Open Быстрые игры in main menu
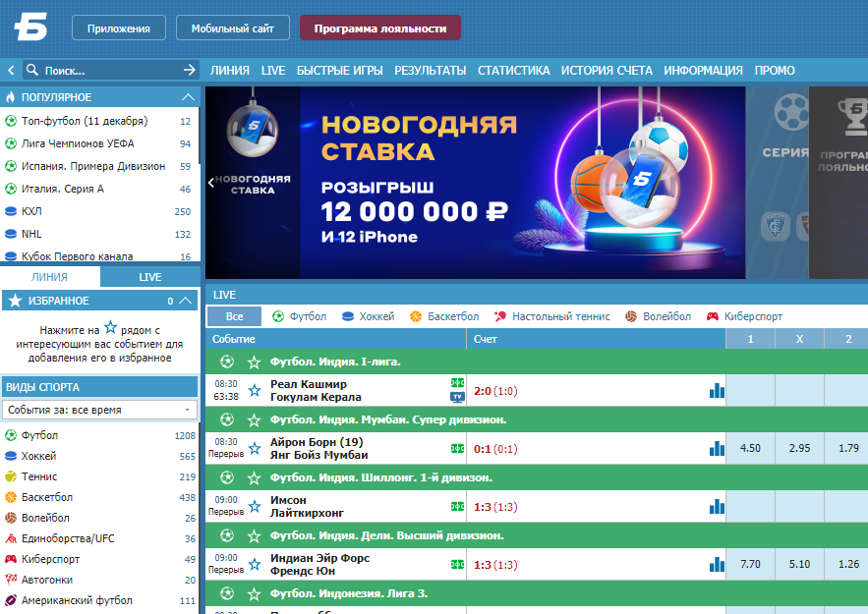This screenshot has height=614, width=868. [x=340, y=71]
